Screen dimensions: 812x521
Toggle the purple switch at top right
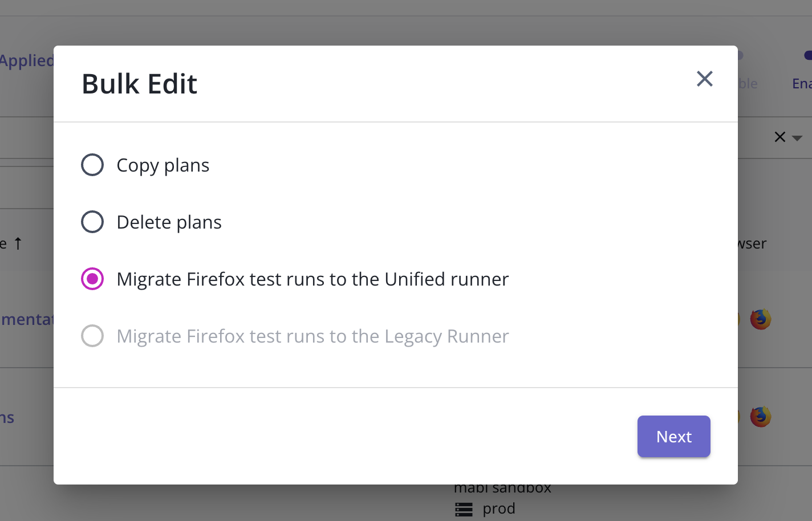[807, 55]
